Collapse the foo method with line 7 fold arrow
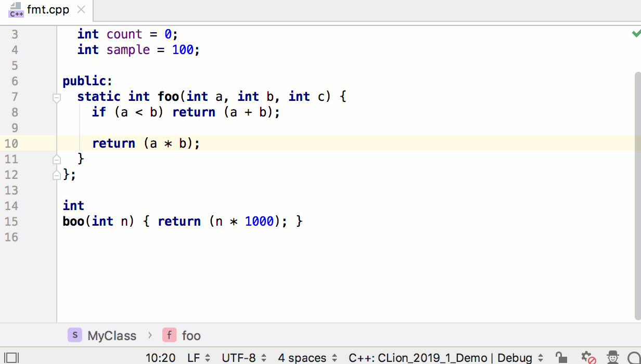 pyautogui.click(x=56, y=97)
